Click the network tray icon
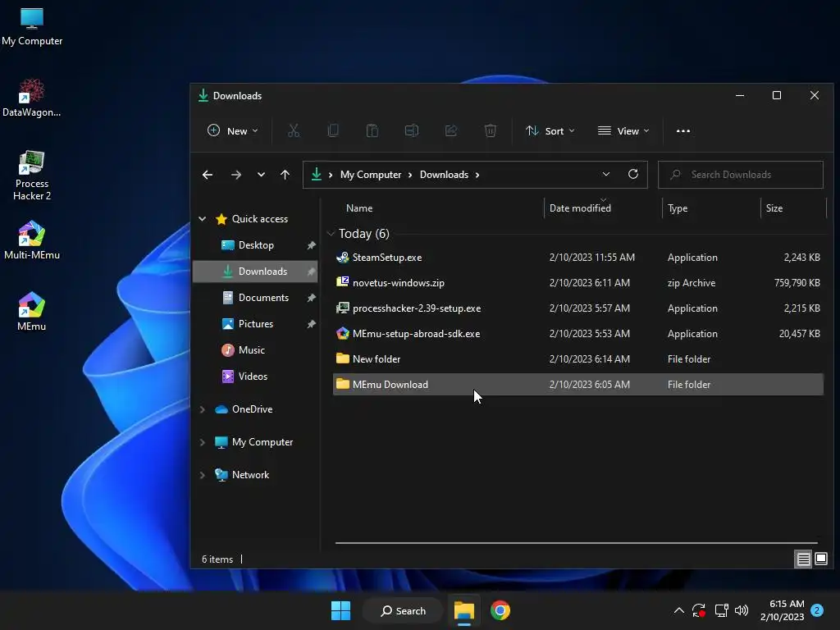The width and height of the screenshot is (840, 630). (721, 610)
